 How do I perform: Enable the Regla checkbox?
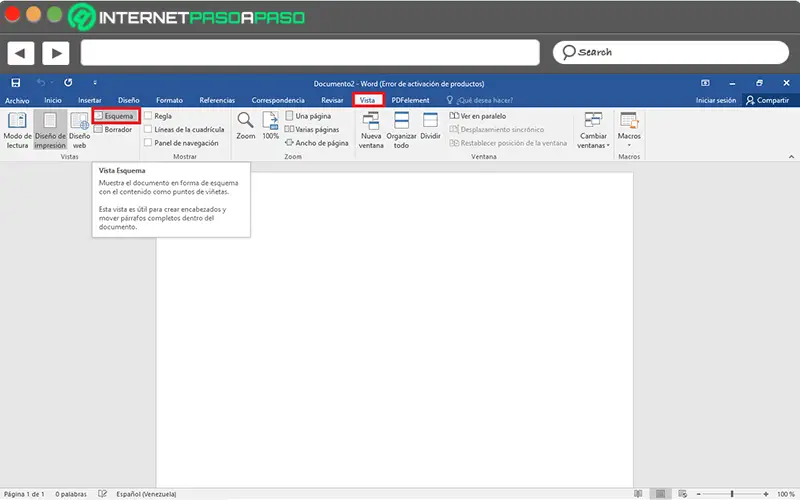[x=148, y=116]
